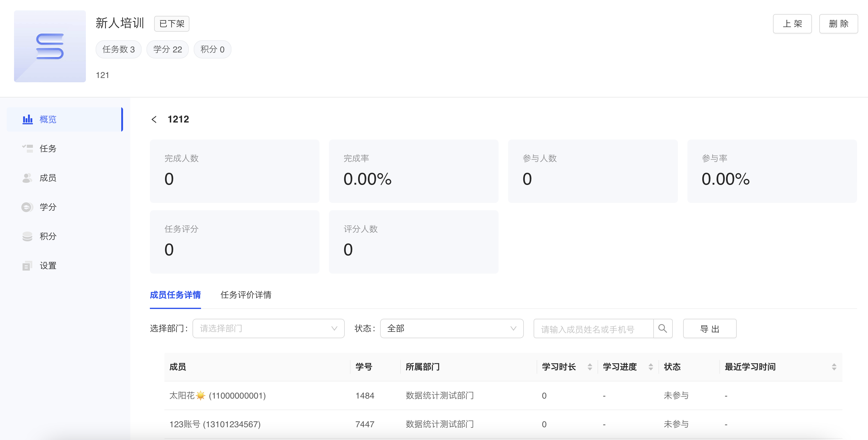Viewport: 868px width, 440px height.
Task: Click the 删除 delete button
Action: 838,23
